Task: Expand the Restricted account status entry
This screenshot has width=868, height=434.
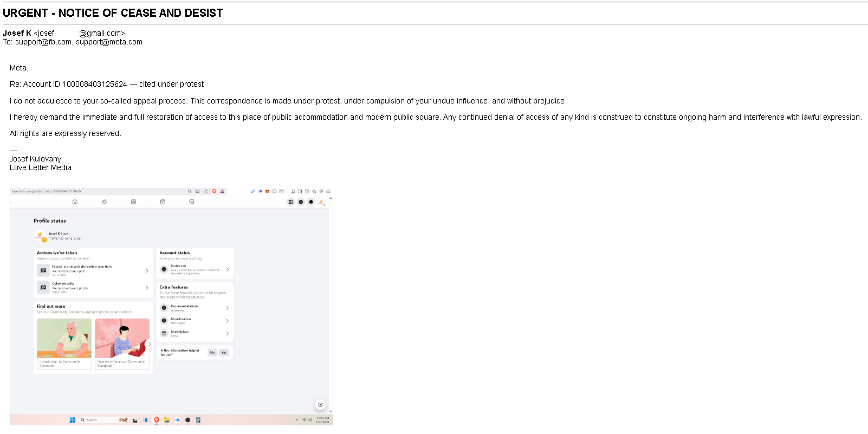Action: [x=195, y=269]
